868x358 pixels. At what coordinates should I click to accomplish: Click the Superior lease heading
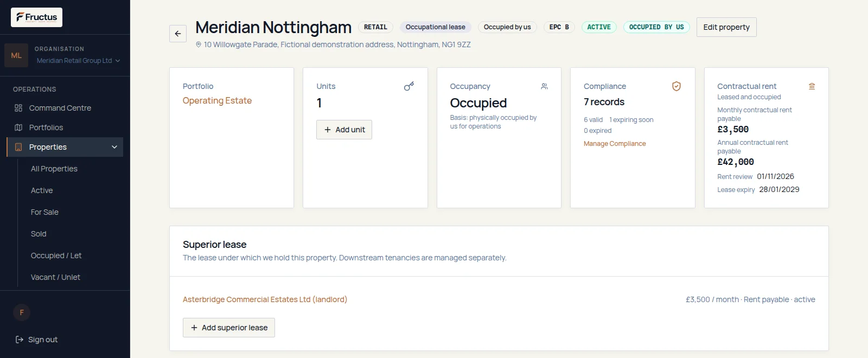coord(214,245)
